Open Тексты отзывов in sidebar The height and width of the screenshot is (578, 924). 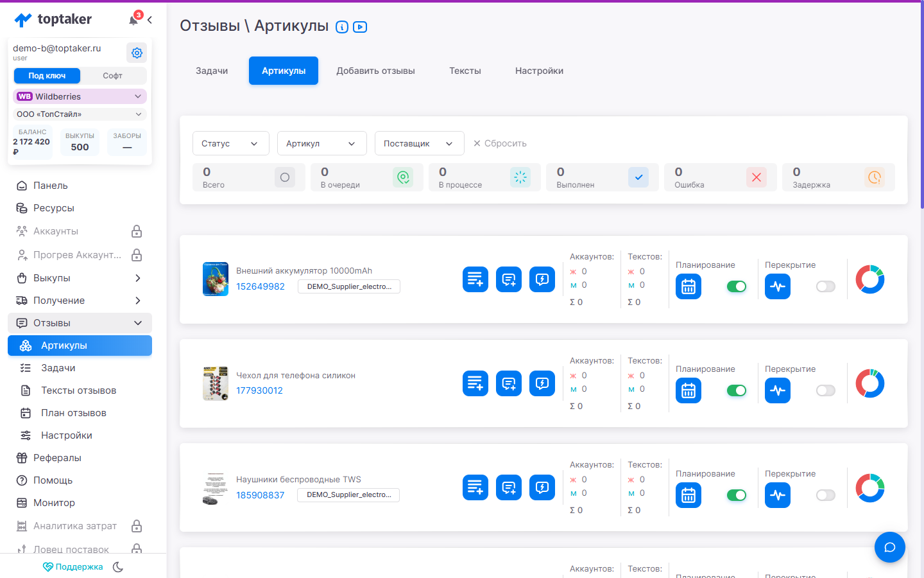[x=80, y=390]
